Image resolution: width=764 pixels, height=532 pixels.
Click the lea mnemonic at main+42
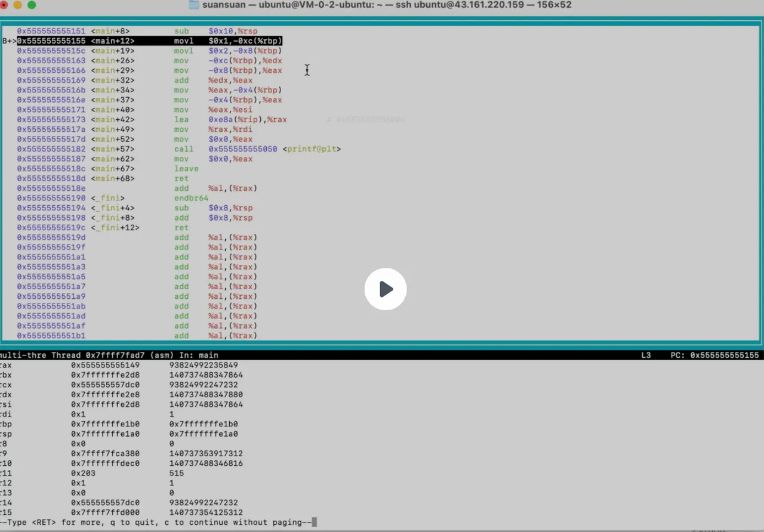click(x=181, y=119)
